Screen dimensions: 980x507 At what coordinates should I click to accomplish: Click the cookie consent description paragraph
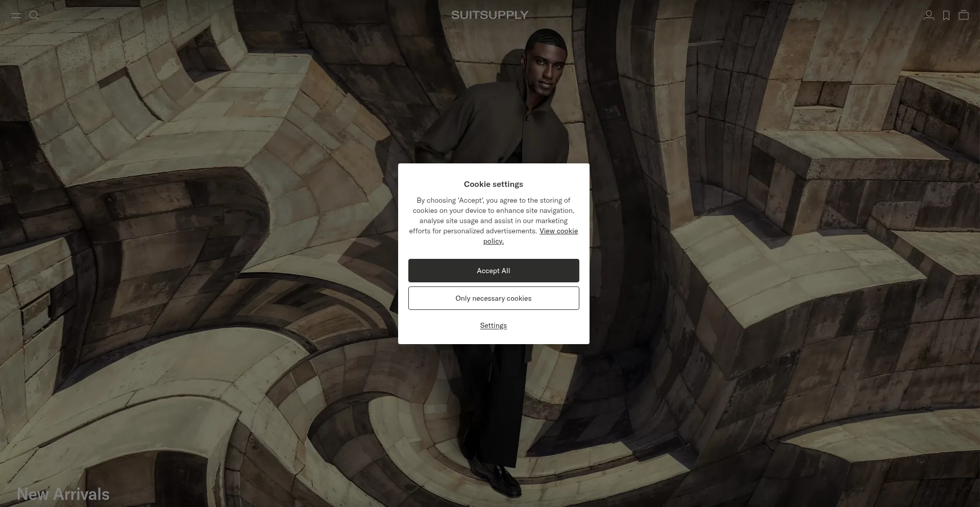pyautogui.click(x=493, y=216)
